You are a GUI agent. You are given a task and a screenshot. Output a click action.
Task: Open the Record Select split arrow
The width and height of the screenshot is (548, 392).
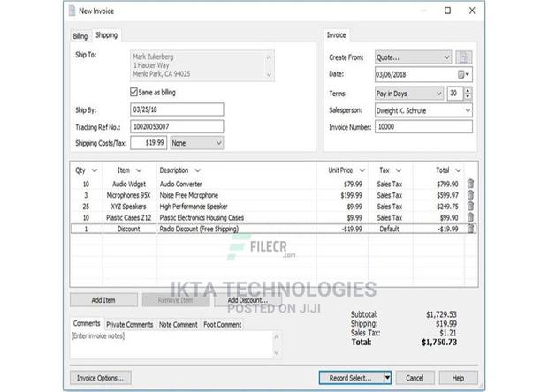point(387,378)
